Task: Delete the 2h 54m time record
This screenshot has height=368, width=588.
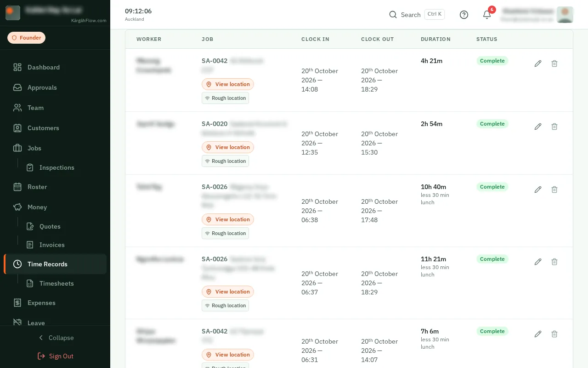Action: coord(554,126)
